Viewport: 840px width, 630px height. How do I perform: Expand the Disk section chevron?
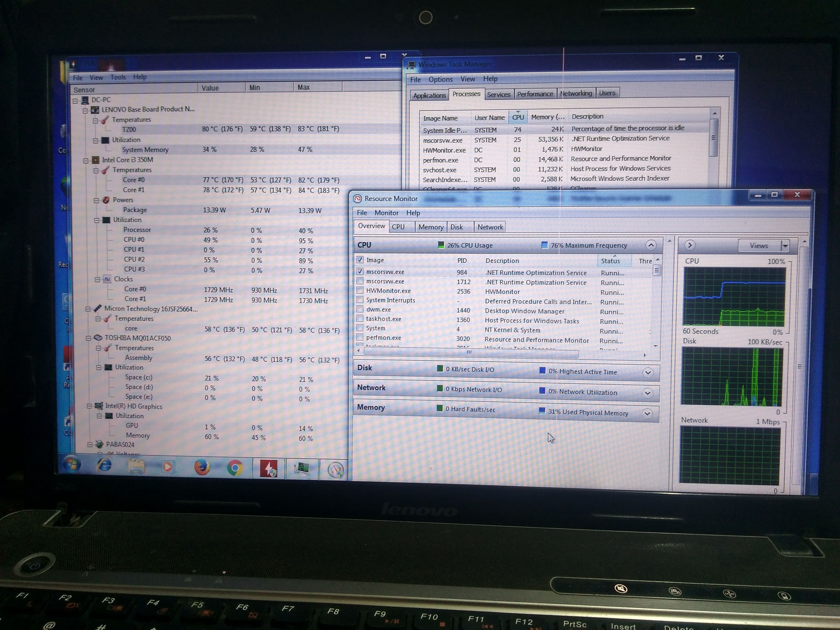point(648,372)
